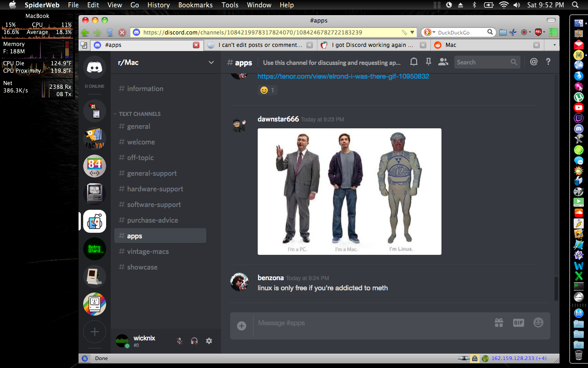This screenshot has height=368, width=588.
Task: Toggle the member list icon
Action: pos(443,62)
